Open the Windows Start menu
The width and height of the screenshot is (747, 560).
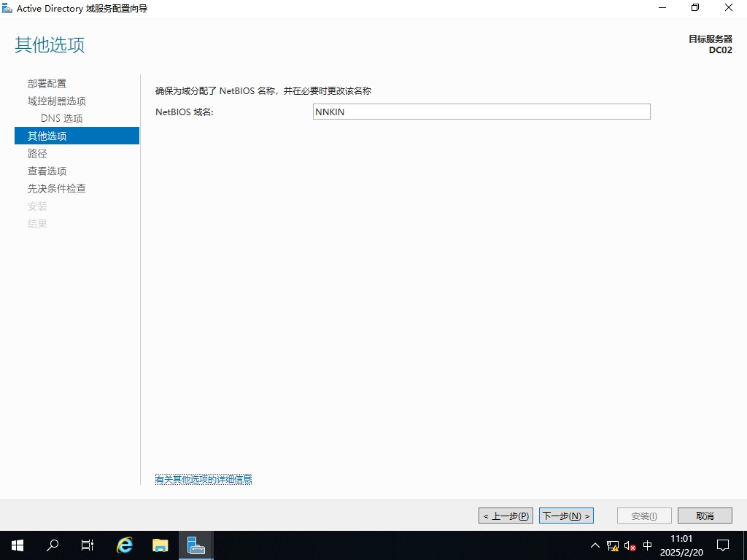click(18, 545)
